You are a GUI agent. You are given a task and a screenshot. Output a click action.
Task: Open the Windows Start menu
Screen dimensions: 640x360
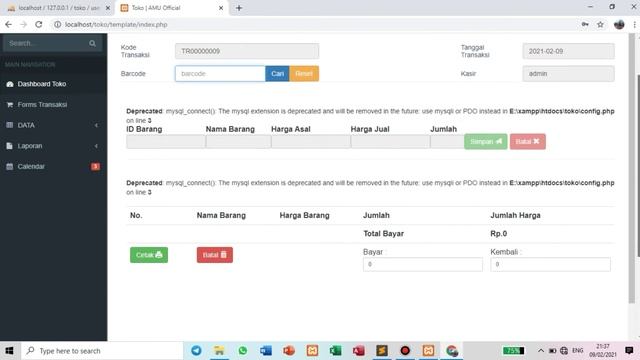[x=9, y=351]
